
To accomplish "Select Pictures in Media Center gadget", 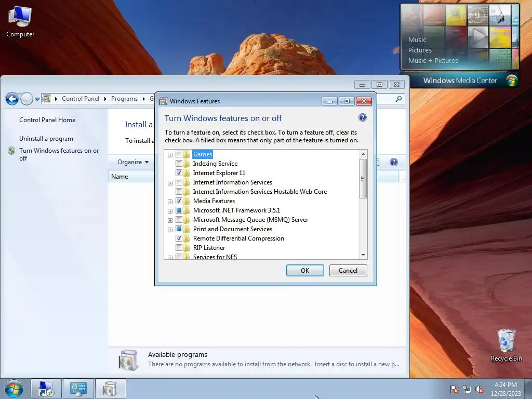I will (x=420, y=50).
